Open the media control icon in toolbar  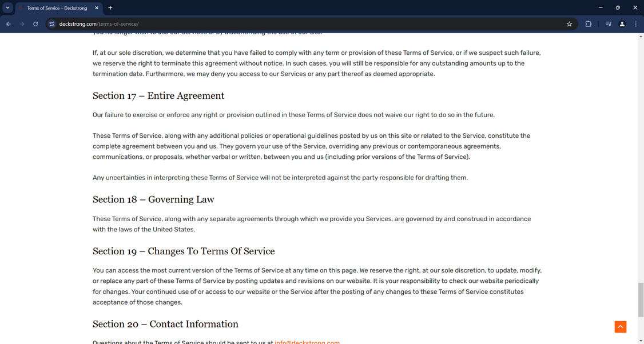point(609,24)
